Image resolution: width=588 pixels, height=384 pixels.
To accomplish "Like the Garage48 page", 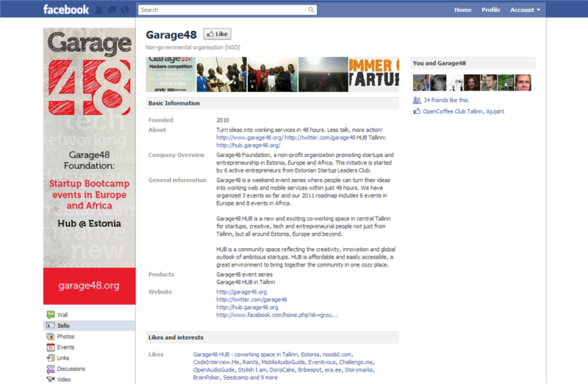I will tap(217, 34).
